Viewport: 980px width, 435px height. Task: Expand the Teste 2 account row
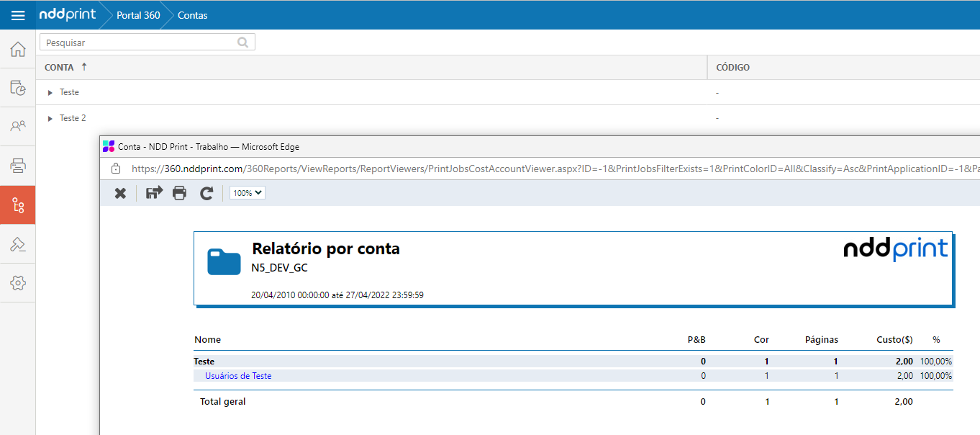(50, 118)
